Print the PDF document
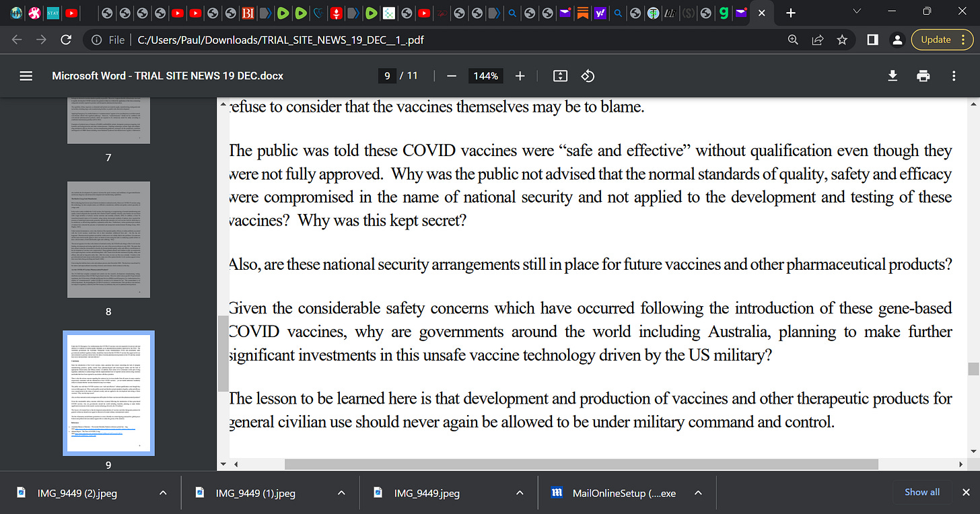The height and width of the screenshot is (514, 980). click(x=923, y=76)
